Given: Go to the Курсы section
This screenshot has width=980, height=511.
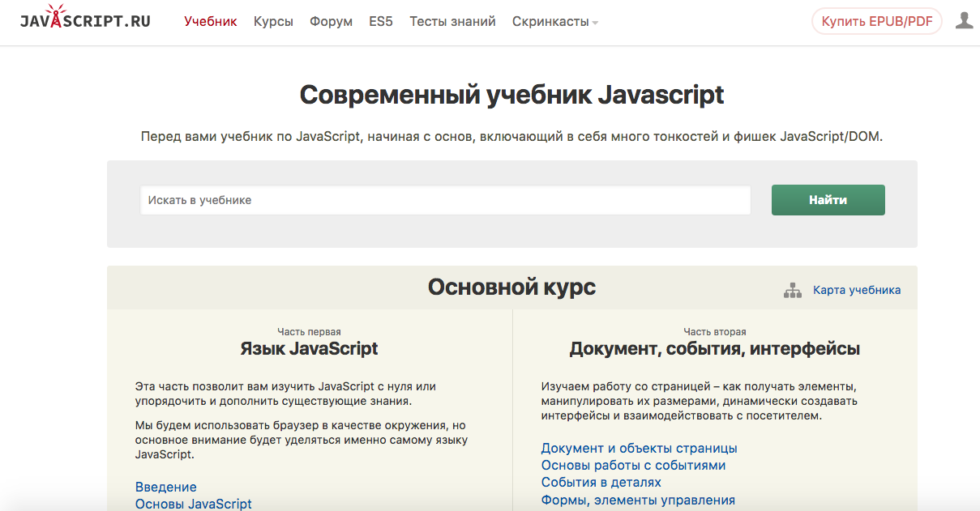Looking at the screenshot, I should click(273, 22).
